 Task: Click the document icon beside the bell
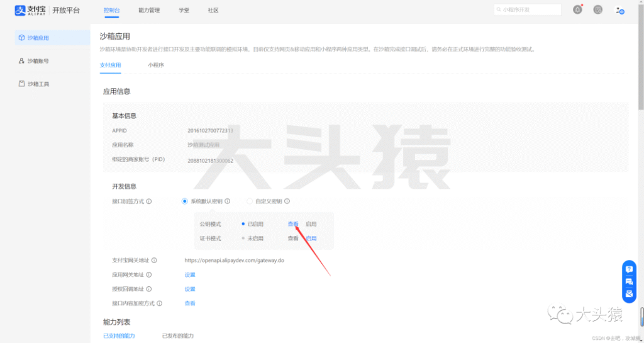tap(598, 10)
